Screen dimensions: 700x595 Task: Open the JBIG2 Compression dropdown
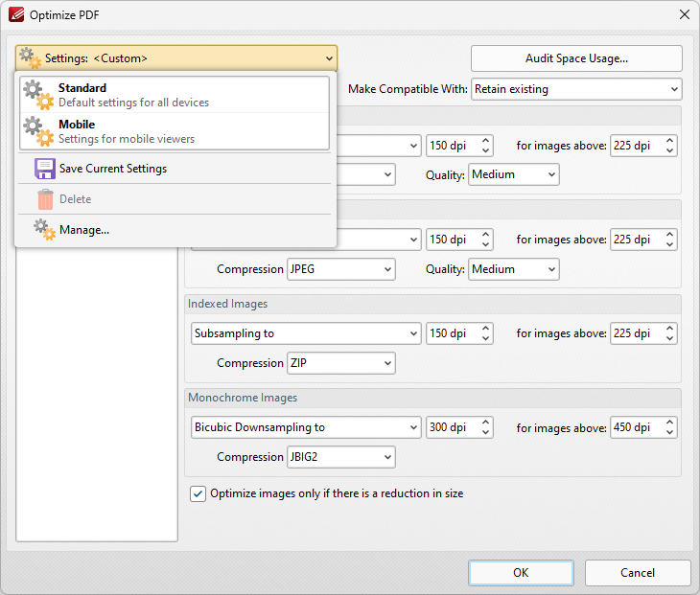click(341, 457)
